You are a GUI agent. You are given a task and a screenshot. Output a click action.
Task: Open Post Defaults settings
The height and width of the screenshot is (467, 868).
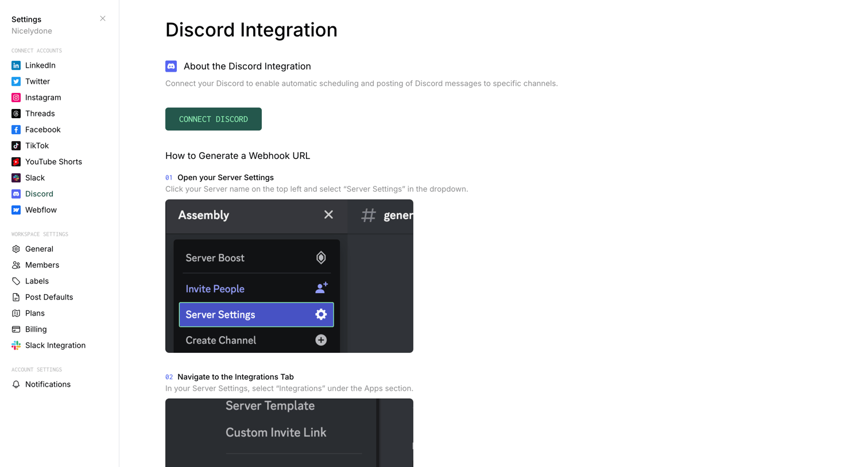[x=49, y=297]
